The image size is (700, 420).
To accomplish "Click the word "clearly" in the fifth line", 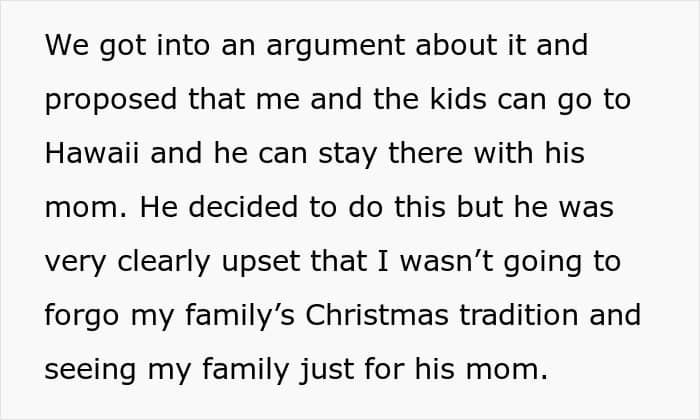I will tap(163, 262).
